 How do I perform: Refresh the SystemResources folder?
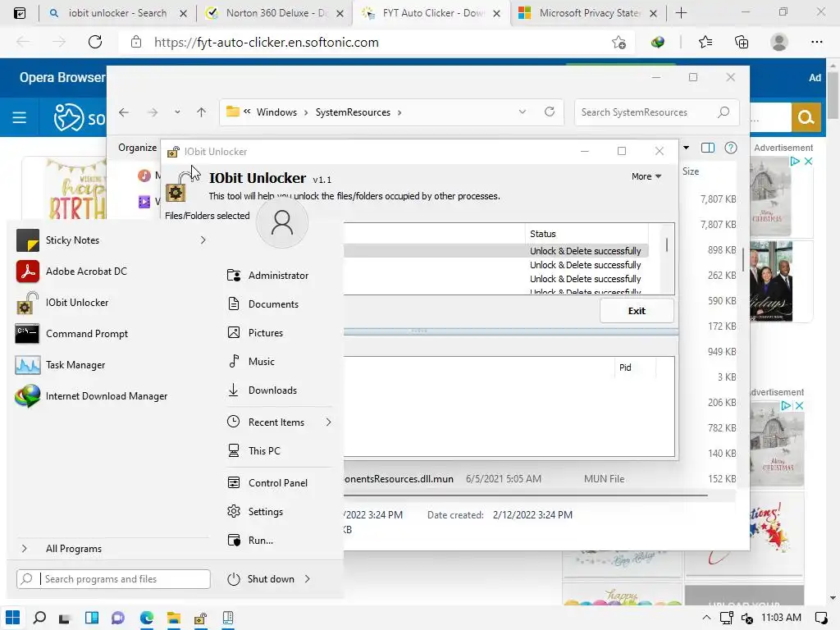pyautogui.click(x=549, y=112)
